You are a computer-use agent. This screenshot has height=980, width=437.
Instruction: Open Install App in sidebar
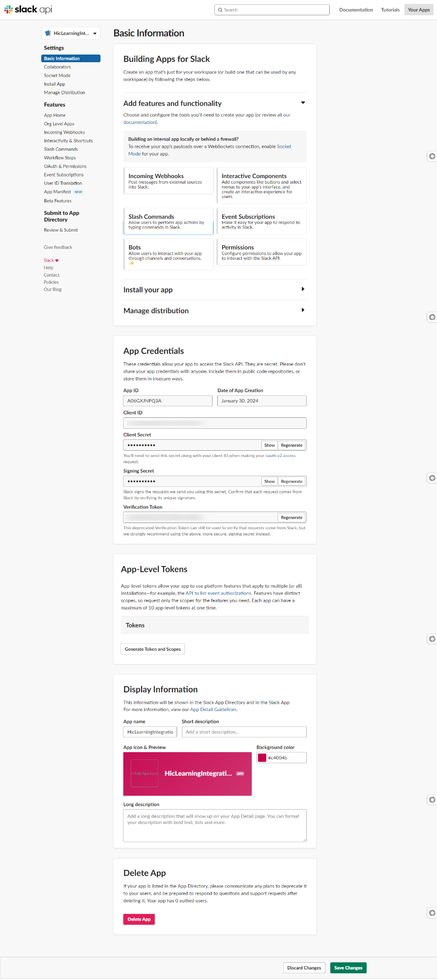55,84
